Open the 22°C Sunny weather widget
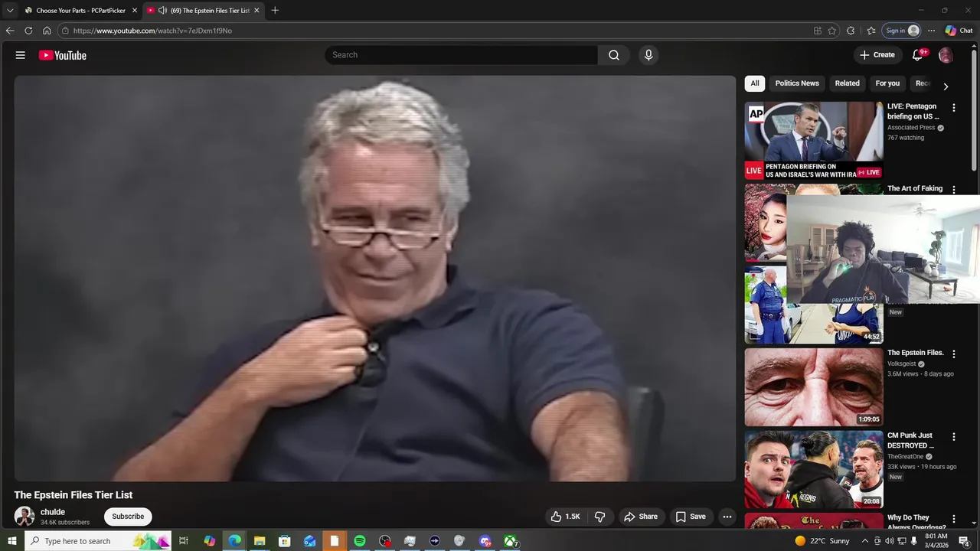 (822, 541)
